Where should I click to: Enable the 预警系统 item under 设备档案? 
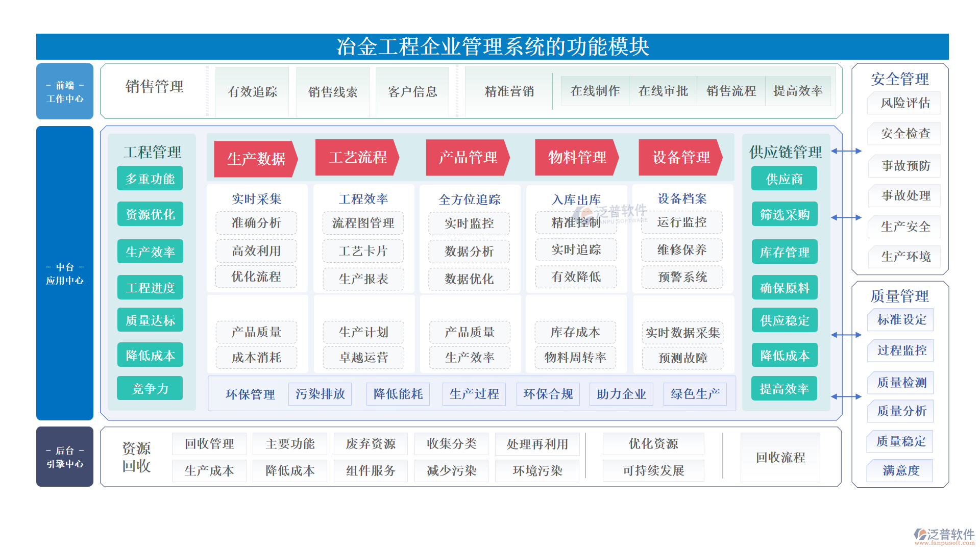pos(681,278)
